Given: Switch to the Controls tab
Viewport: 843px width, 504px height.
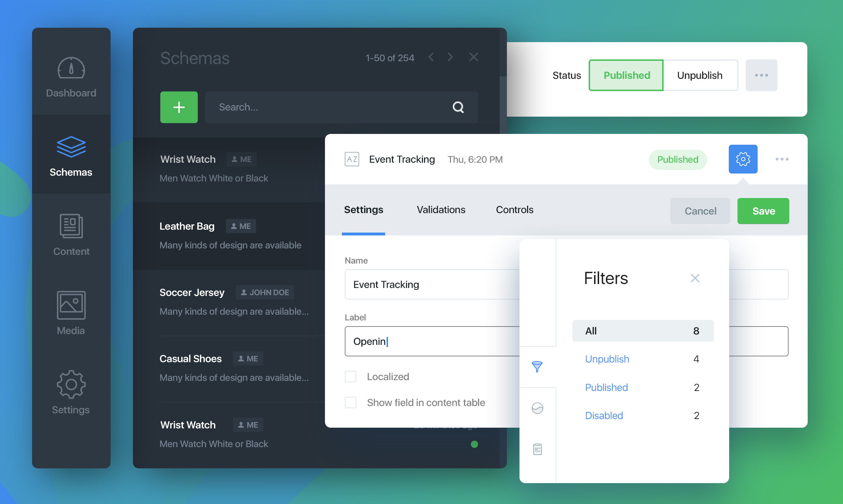Looking at the screenshot, I should [514, 210].
